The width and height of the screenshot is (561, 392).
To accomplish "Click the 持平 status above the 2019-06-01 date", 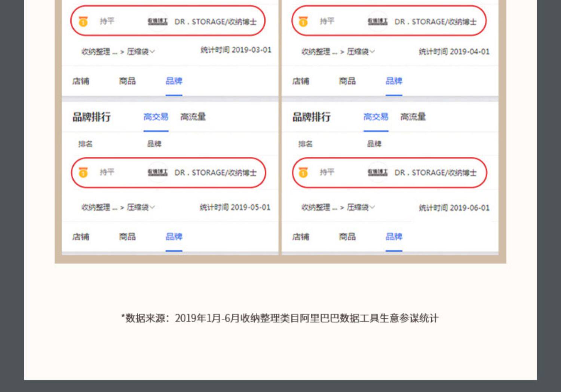I will point(327,172).
